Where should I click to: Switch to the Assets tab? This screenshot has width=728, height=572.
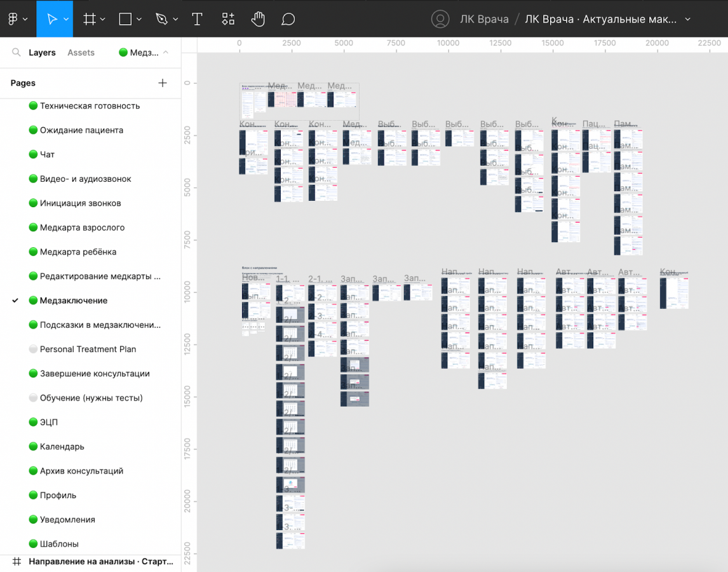pos(81,53)
